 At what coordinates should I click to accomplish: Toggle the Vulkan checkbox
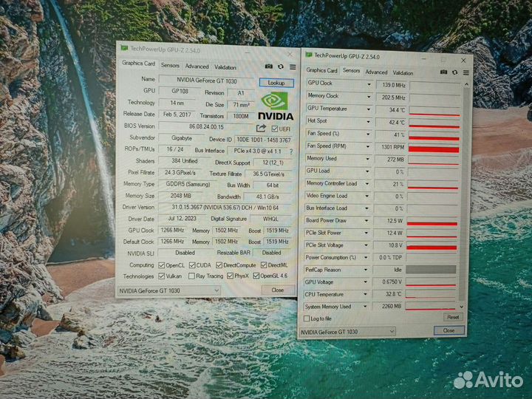click(x=162, y=276)
